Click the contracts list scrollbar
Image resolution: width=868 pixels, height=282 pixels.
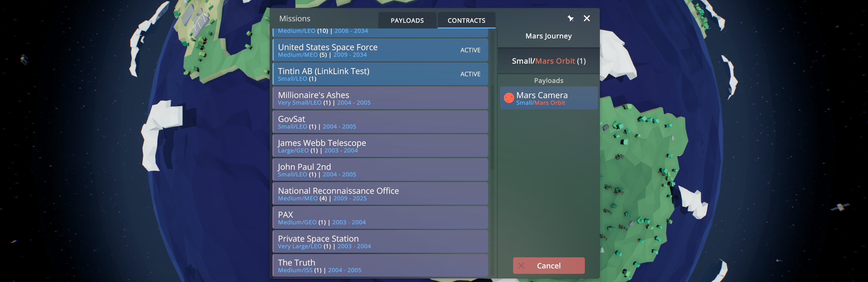click(492, 127)
